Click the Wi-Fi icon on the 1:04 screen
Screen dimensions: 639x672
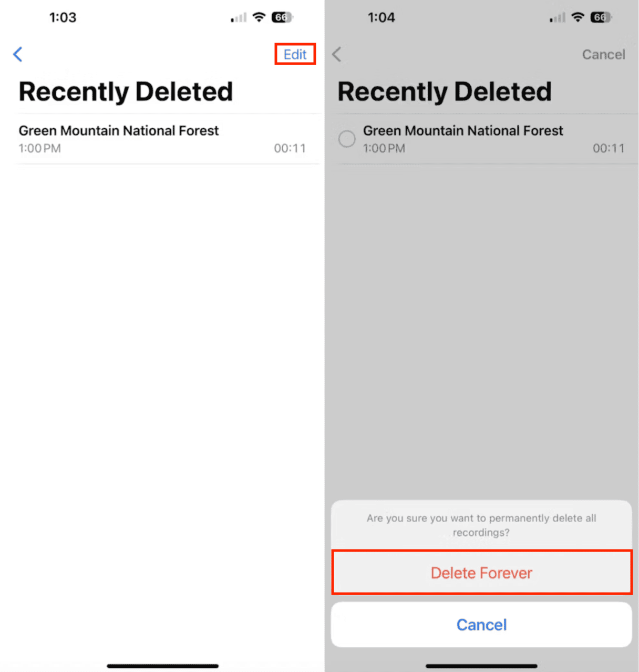point(578,17)
